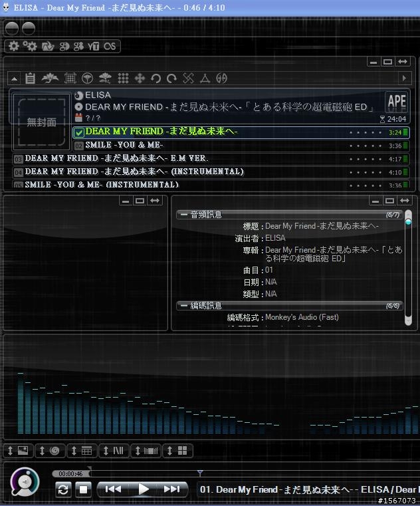Toggle the spiral visualization panel button

pos(50,451)
